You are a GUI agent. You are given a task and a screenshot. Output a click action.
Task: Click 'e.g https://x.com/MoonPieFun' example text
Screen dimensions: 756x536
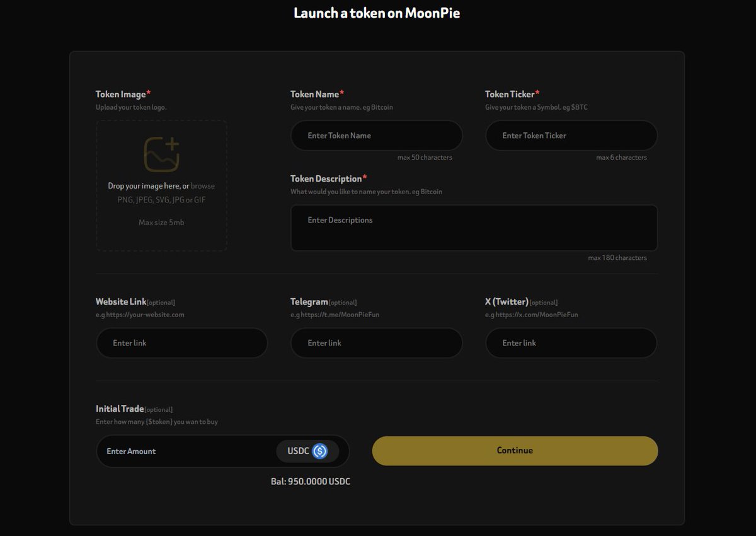(x=531, y=315)
